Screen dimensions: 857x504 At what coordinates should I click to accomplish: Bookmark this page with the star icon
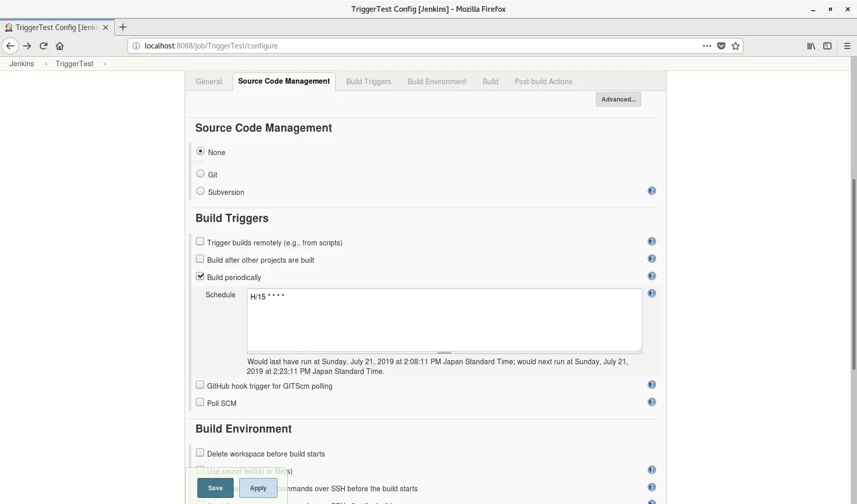click(x=736, y=46)
